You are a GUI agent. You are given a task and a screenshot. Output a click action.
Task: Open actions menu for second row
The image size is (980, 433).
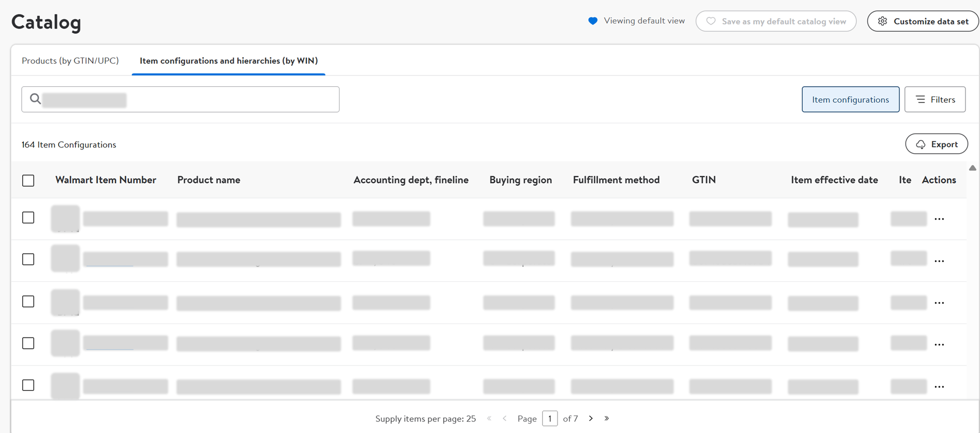(939, 261)
